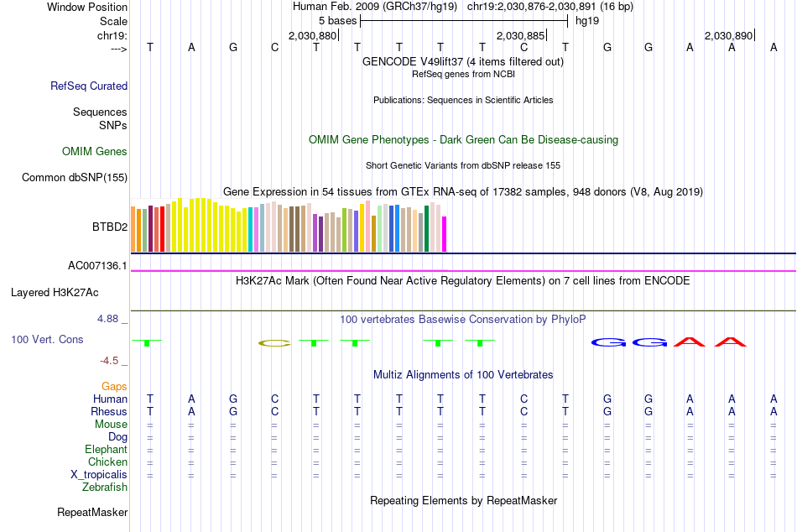
Task: Open the Basewise Conservation by PhyloP title
Action: (463, 320)
